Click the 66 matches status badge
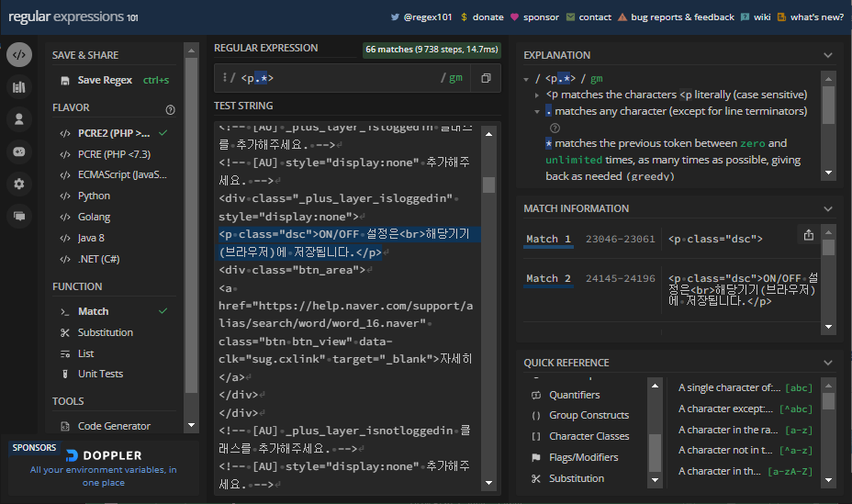852x504 pixels. coord(432,50)
